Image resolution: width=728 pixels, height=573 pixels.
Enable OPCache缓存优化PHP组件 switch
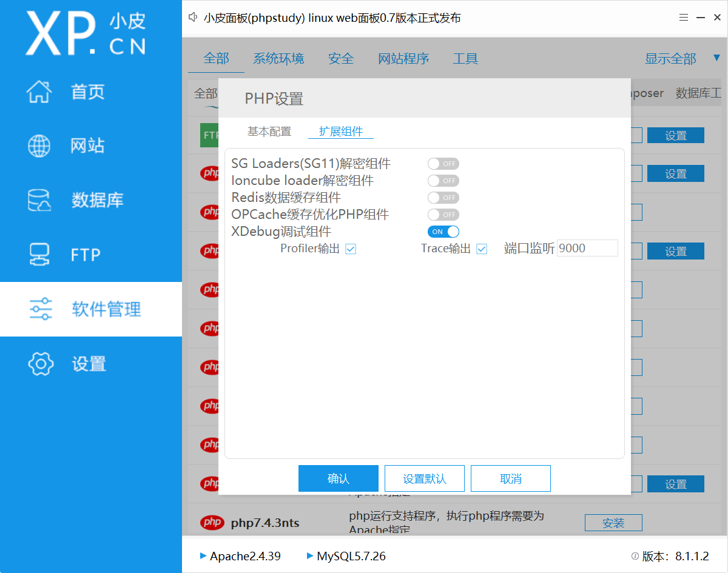(443, 215)
